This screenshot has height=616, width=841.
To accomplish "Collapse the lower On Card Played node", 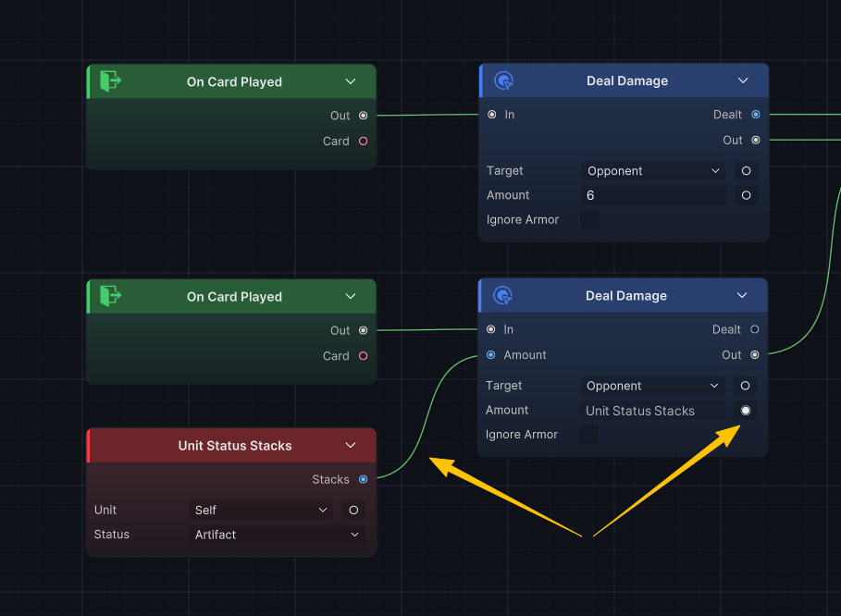I will (x=351, y=297).
